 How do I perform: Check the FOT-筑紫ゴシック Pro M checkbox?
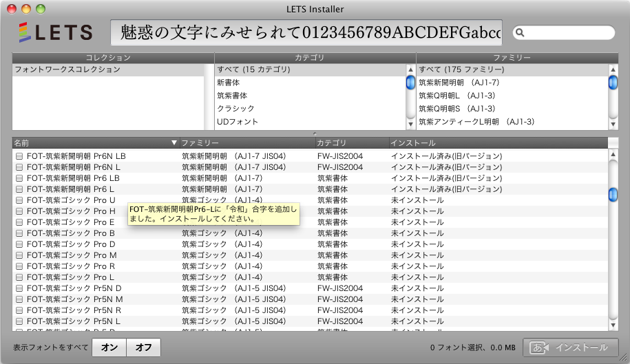[x=19, y=255]
